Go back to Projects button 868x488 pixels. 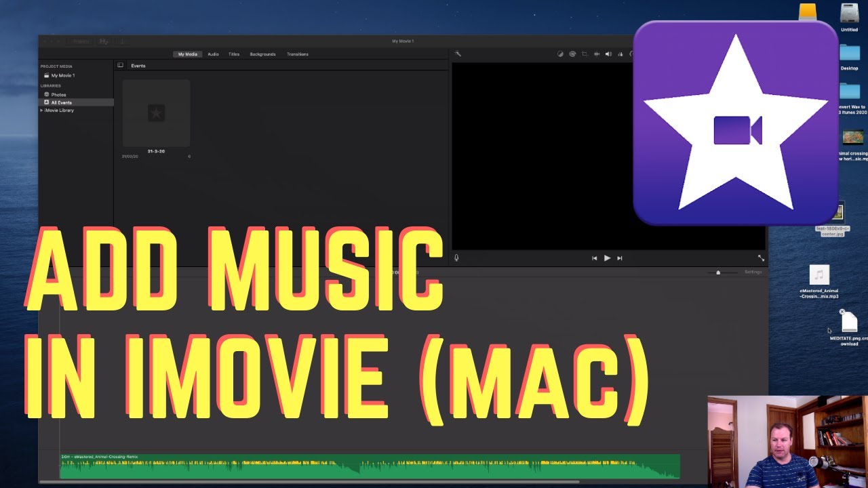[x=81, y=41]
